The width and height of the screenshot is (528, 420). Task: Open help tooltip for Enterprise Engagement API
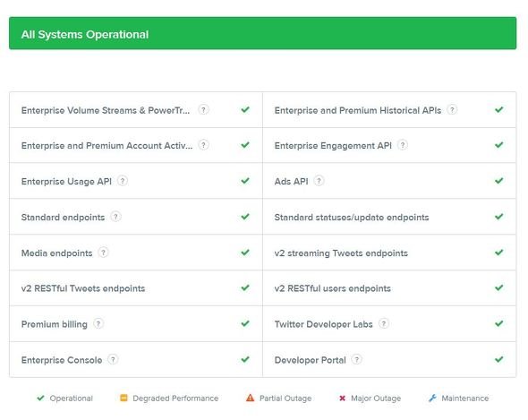coord(403,145)
